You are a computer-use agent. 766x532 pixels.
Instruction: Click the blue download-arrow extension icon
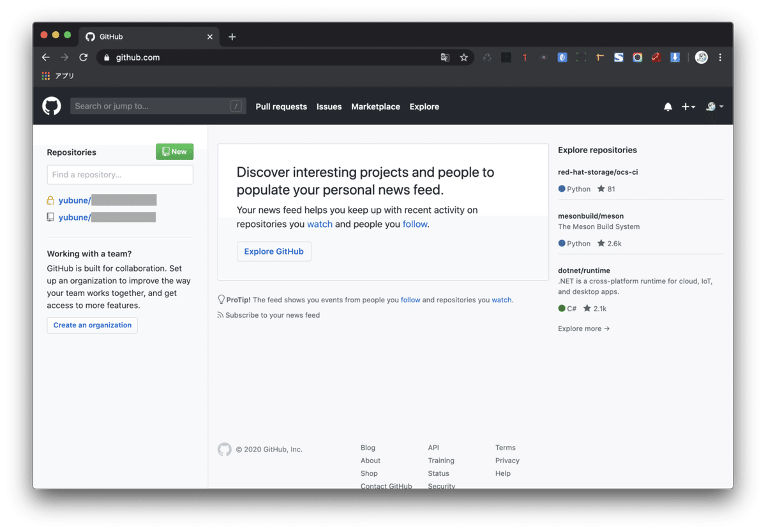675,57
